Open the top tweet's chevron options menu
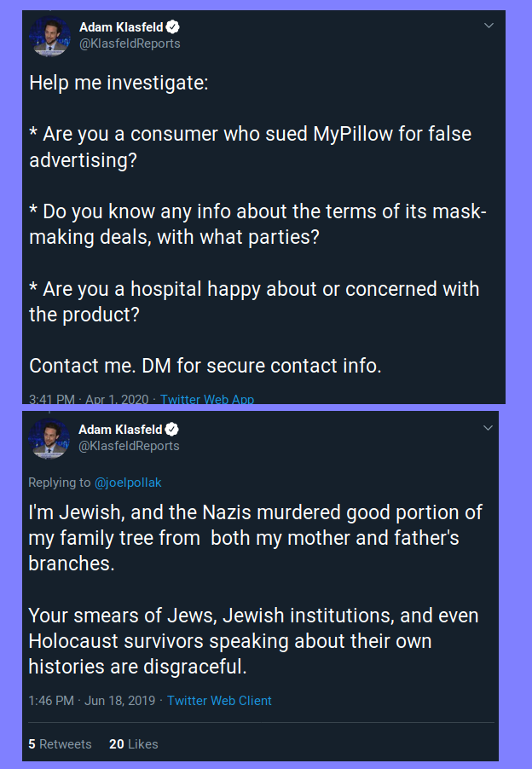The height and width of the screenshot is (769, 532). [489, 26]
